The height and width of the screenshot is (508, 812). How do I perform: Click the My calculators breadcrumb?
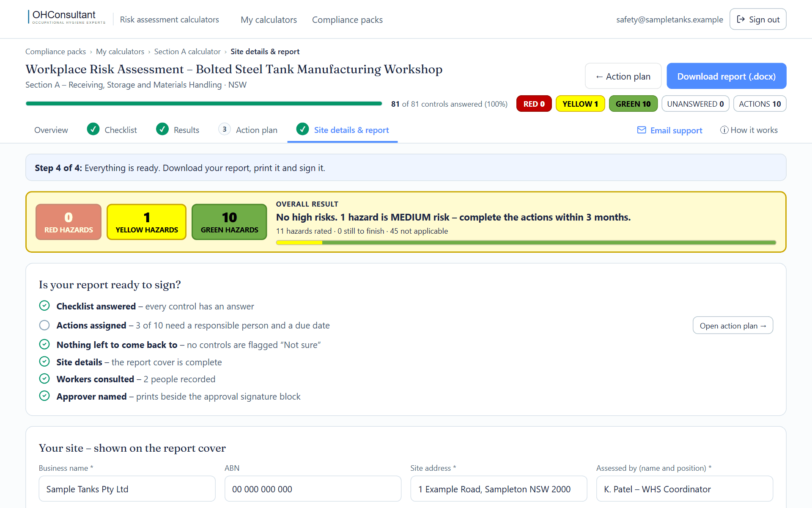[x=120, y=52]
